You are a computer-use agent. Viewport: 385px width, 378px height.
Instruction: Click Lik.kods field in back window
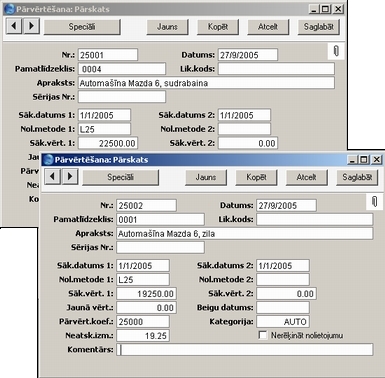[276, 69]
